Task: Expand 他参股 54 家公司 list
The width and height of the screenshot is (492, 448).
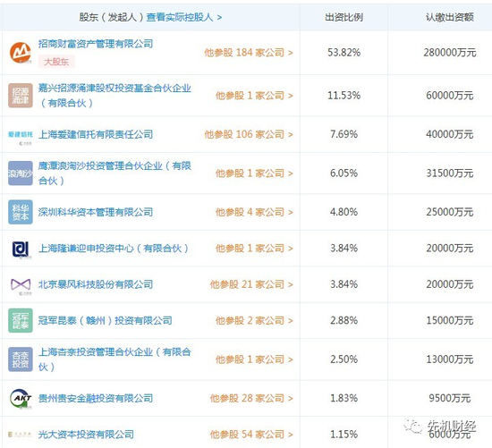Action: click(x=251, y=435)
